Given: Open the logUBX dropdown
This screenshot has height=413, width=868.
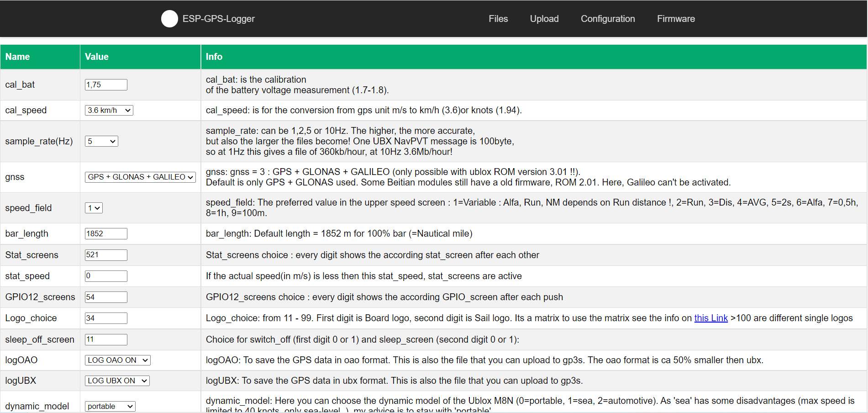Looking at the screenshot, I should click(x=116, y=380).
